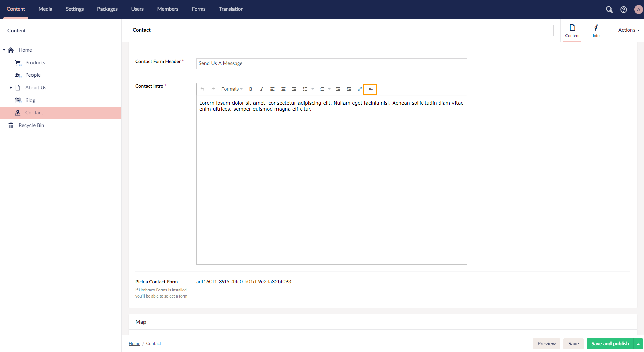Viewport: 644px width, 352px height.
Task: Switch to the Info app tab
Action: (x=596, y=30)
